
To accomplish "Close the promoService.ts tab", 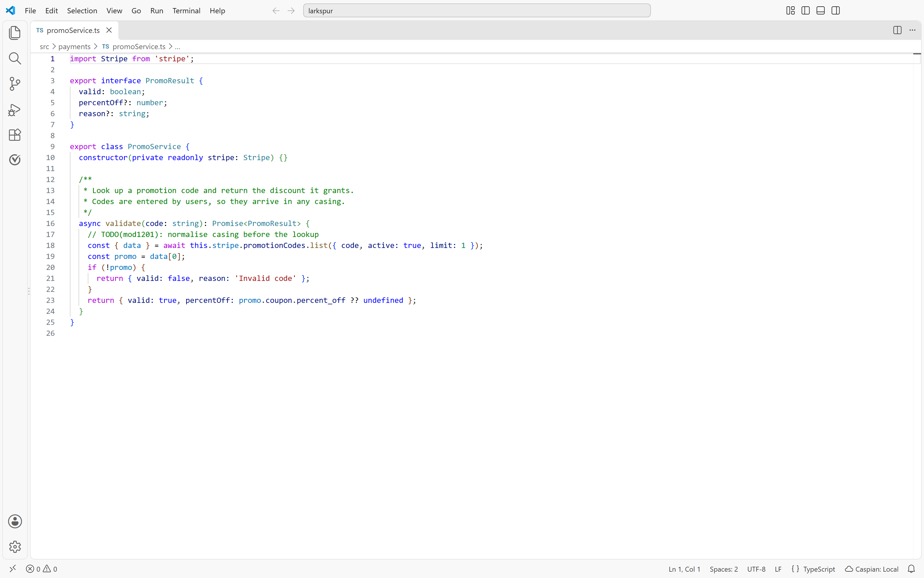I will click(109, 30).
